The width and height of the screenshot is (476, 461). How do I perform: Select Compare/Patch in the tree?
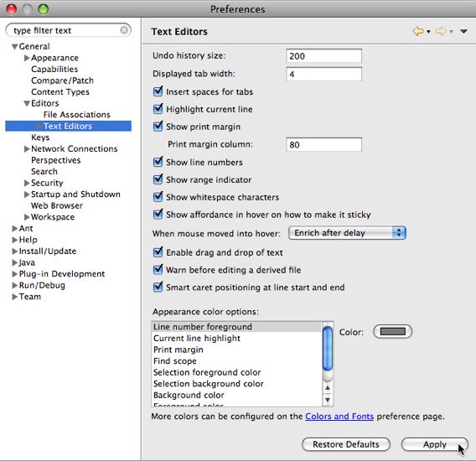tap(63, 80)
